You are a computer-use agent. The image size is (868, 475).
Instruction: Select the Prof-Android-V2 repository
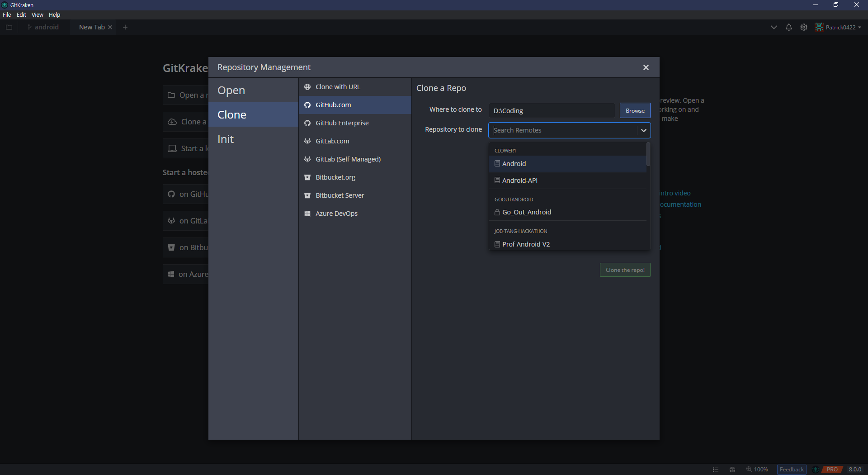[568, 244]
